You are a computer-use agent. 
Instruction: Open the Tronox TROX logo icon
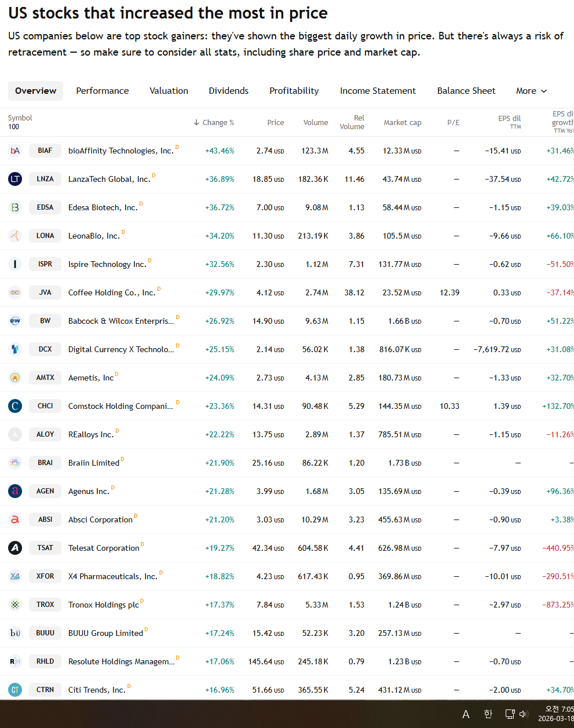coord(15,605)
